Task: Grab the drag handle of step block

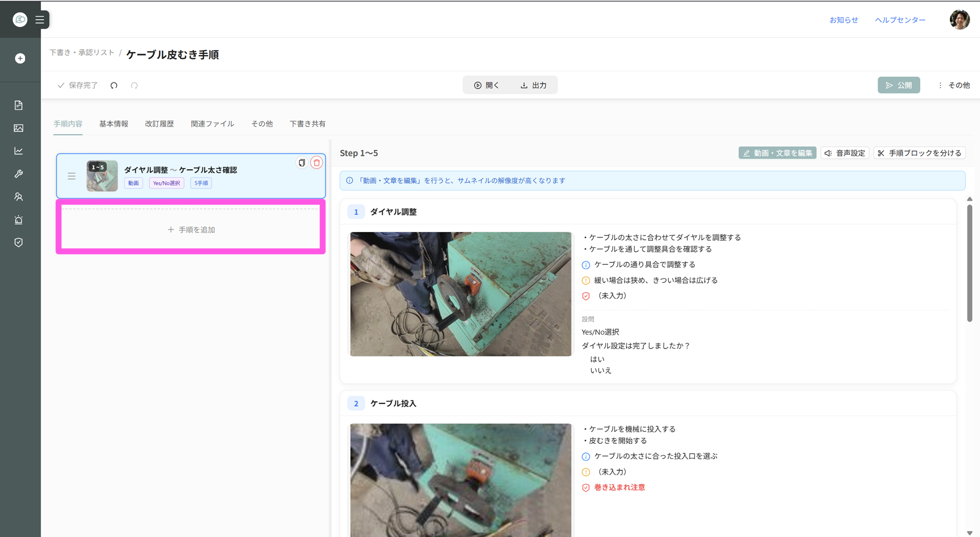Action: (72, 176)
